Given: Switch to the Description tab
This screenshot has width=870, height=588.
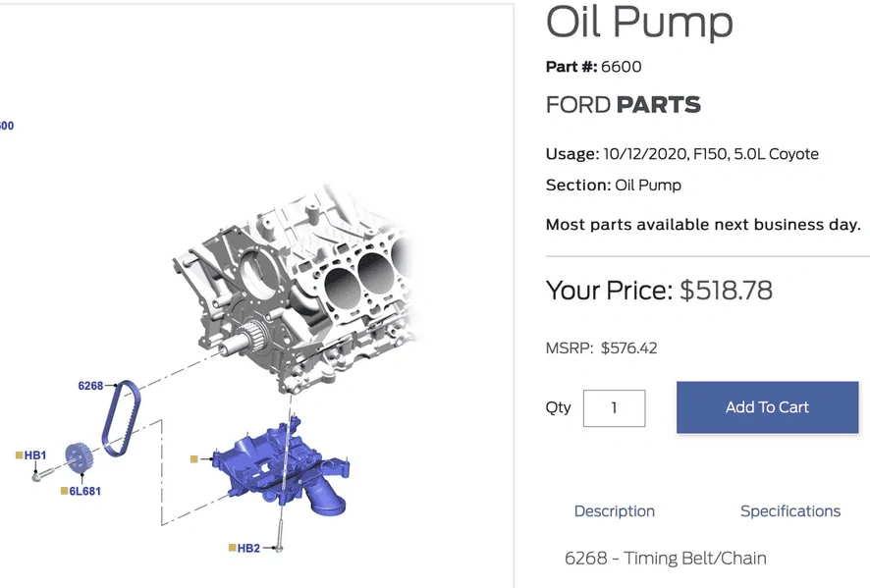Looking at the screenshot, I should tap(615, 511).
